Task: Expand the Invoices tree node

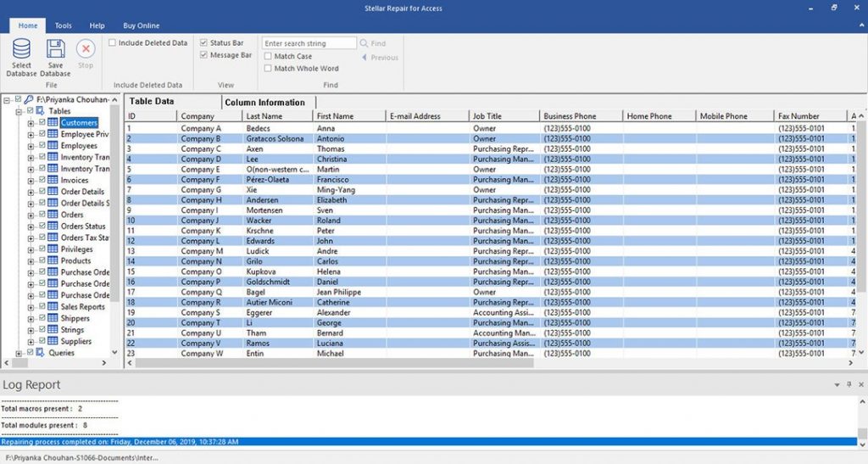Action: pyautogui.click(x=31, y=181)
